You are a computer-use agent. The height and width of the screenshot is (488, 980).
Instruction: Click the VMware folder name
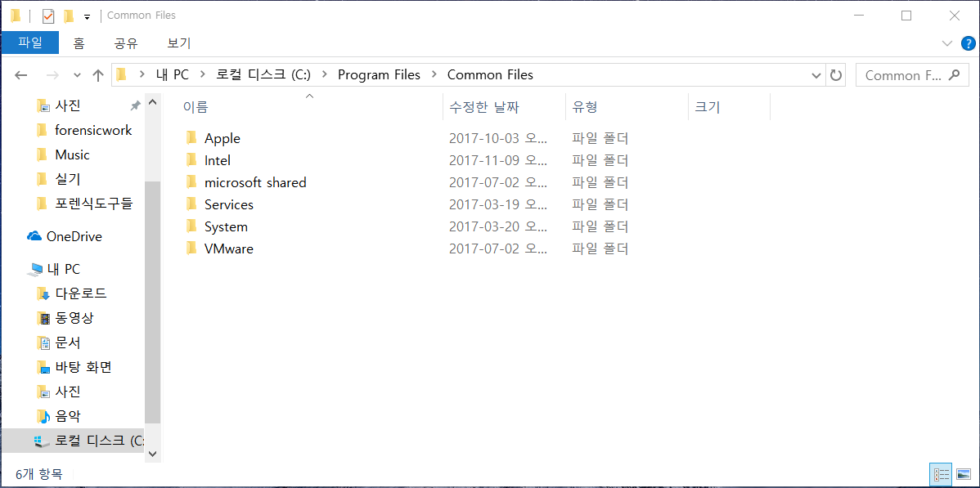coord(229,248)
